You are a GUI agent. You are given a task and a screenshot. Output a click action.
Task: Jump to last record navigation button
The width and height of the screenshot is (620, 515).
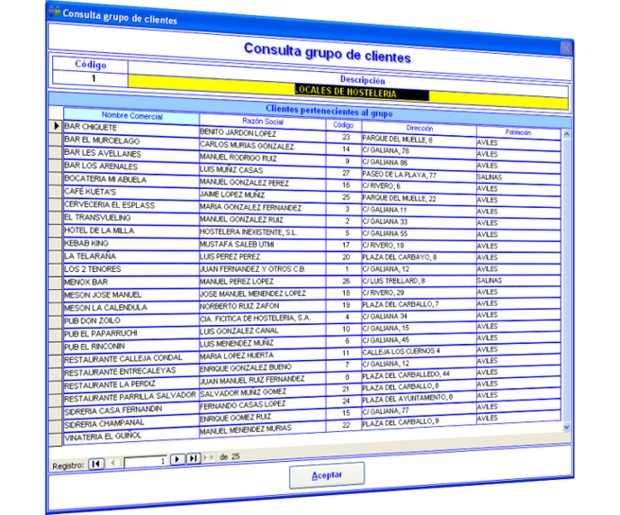(x=193, y=458)
